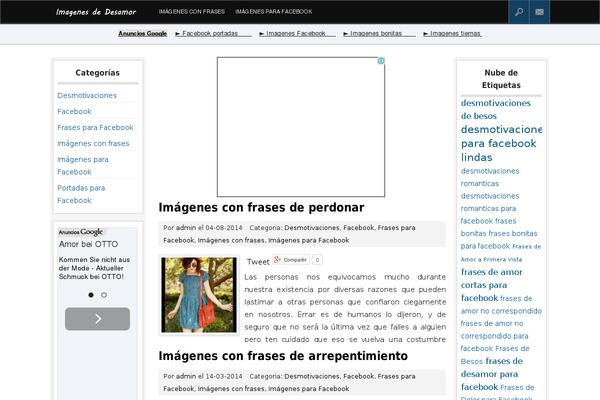The image size is (600, 400).
Task: Click thumbnail of girl in blue dress
Action: point(199,295)
